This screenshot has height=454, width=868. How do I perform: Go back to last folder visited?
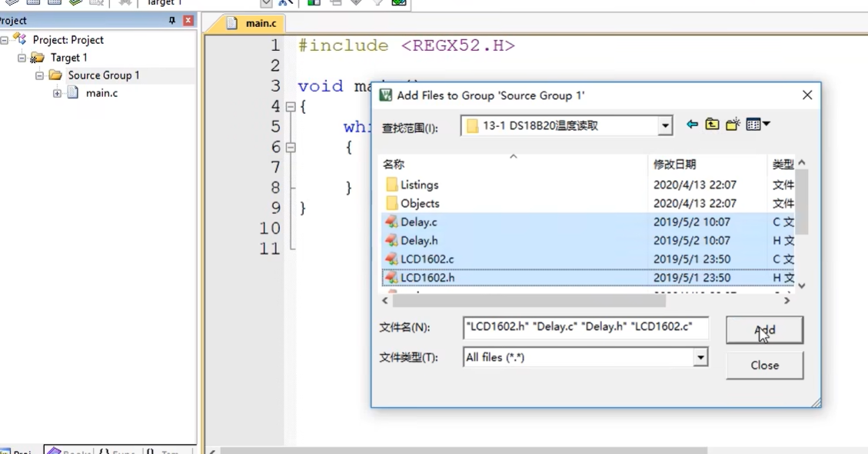click(x=692, y=124)
